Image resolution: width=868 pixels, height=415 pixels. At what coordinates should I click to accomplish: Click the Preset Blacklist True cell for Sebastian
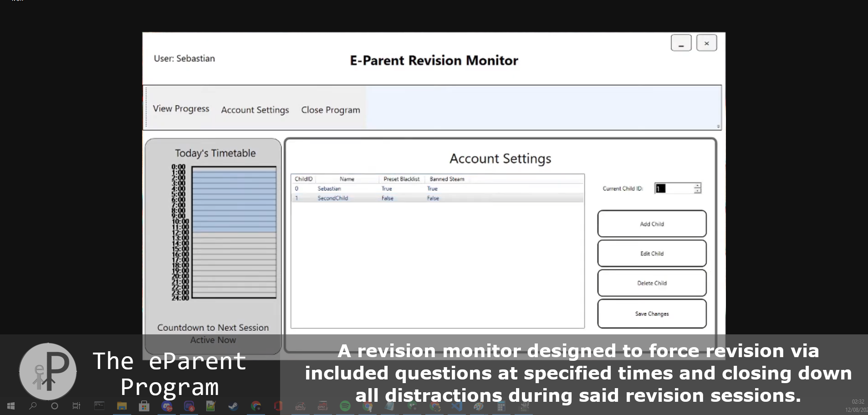(x=387, y=189)
